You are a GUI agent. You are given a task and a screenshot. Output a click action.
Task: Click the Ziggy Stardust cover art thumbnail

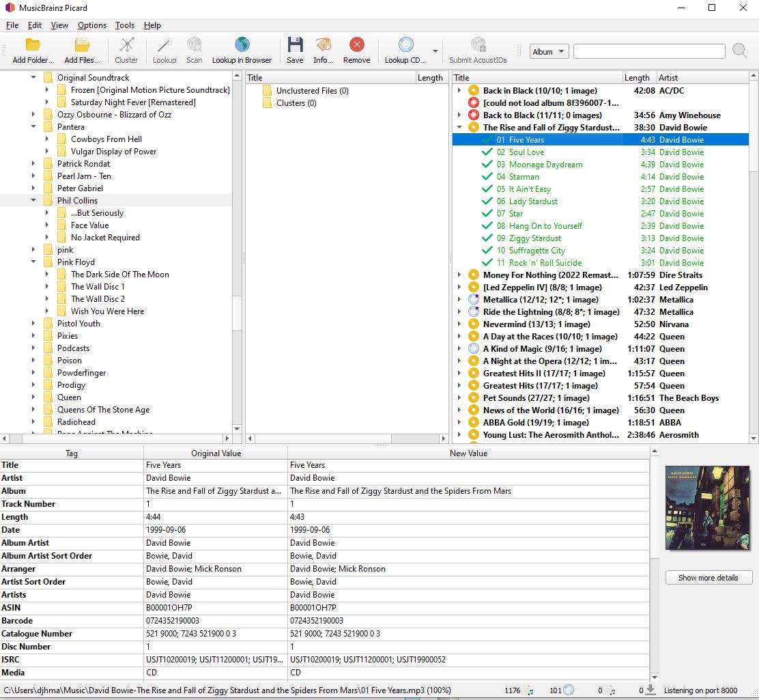coord(706,508)
